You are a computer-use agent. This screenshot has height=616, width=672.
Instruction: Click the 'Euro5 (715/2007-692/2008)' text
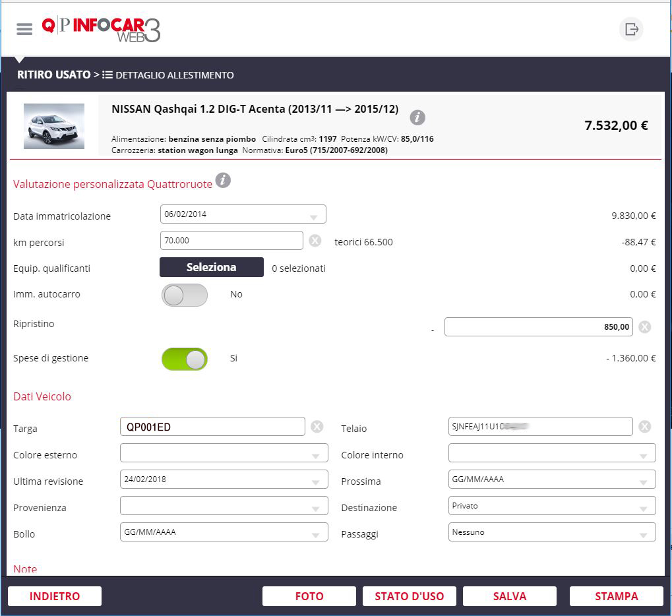pos(336,150)
